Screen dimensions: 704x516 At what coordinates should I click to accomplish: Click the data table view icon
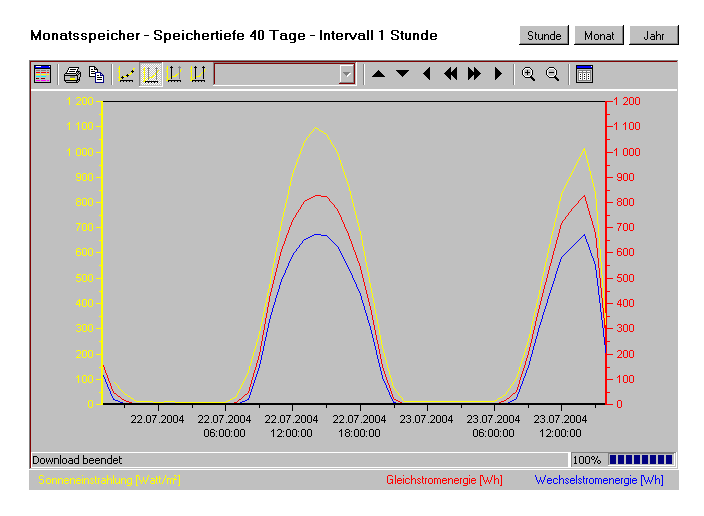point(42,74)
